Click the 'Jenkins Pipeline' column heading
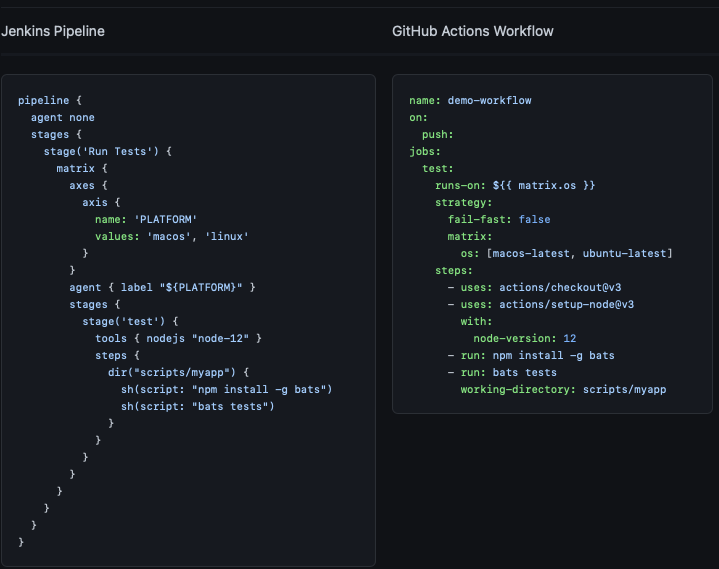The width and height of the screenshot is (719, 569). pyautogui.click(x=53, y=31)
